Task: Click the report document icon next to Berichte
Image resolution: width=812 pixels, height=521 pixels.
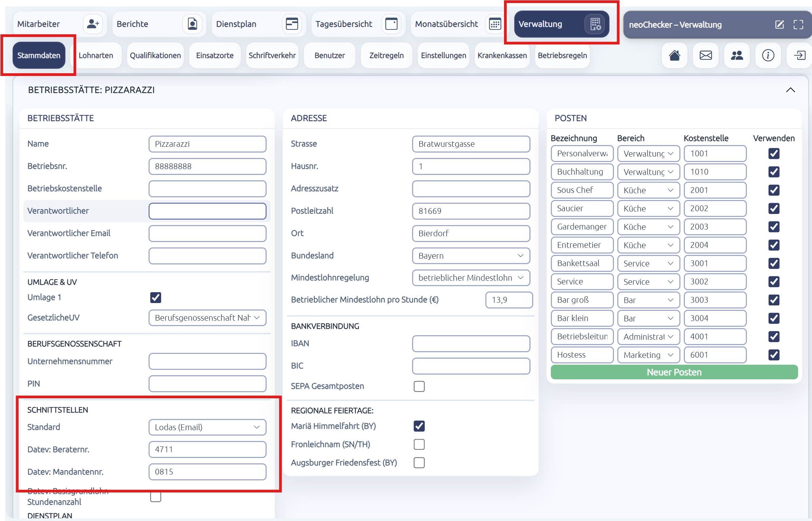Action: [x=192, y=24]
